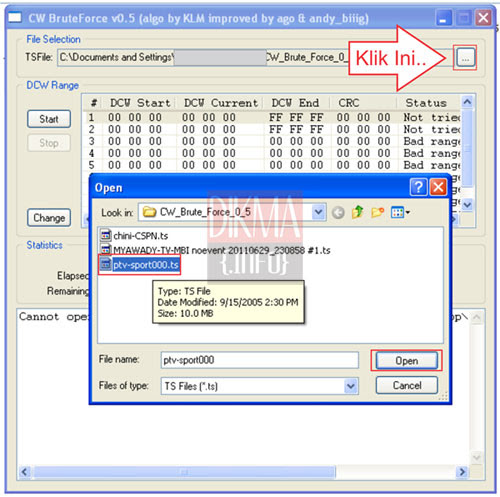Screen dimensions: 500x497
Task: Select file chini-CSPN.ts
Action: click(x=141, y=236)
